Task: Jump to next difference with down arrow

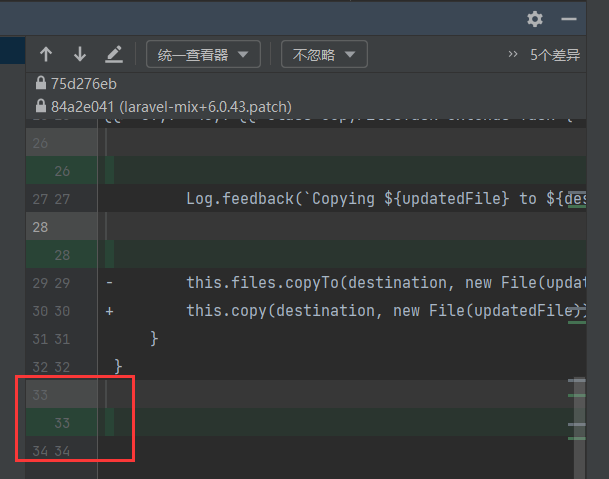Action: point(80,54)
